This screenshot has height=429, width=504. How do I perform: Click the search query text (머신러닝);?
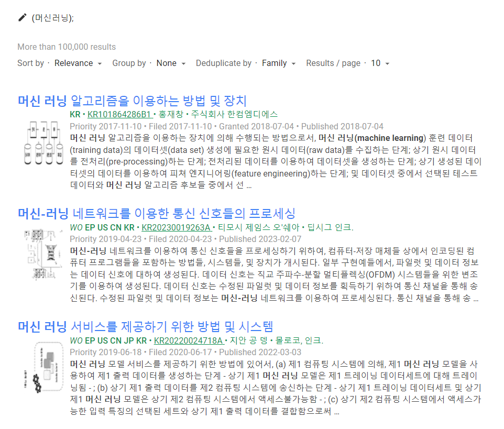click(53, 18)
